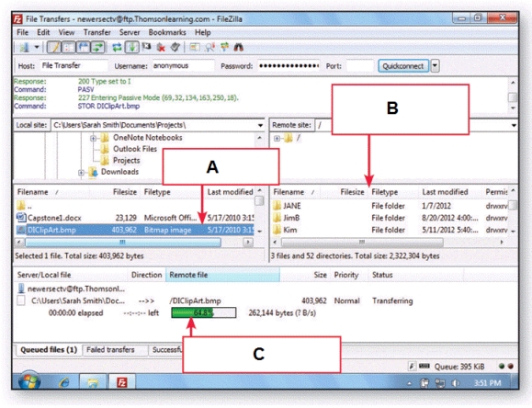The image size is (532, 408).
Task: Click the Host input field
Action: 74,66
